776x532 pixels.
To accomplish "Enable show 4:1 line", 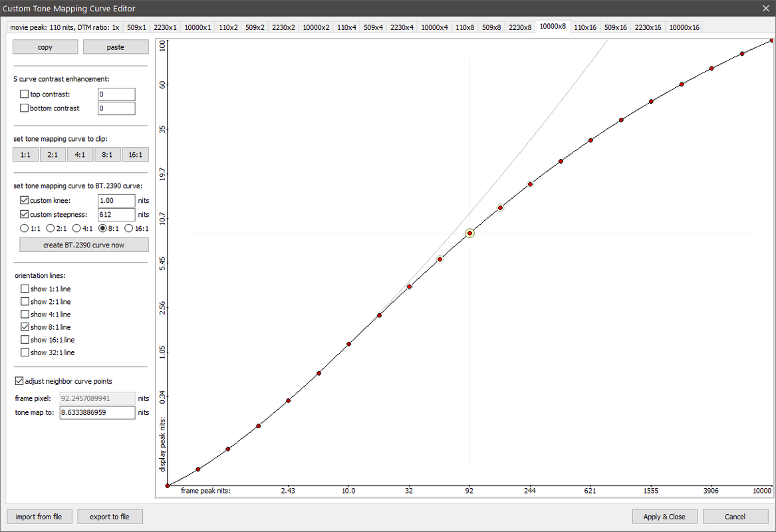I will tap(25, 315).
